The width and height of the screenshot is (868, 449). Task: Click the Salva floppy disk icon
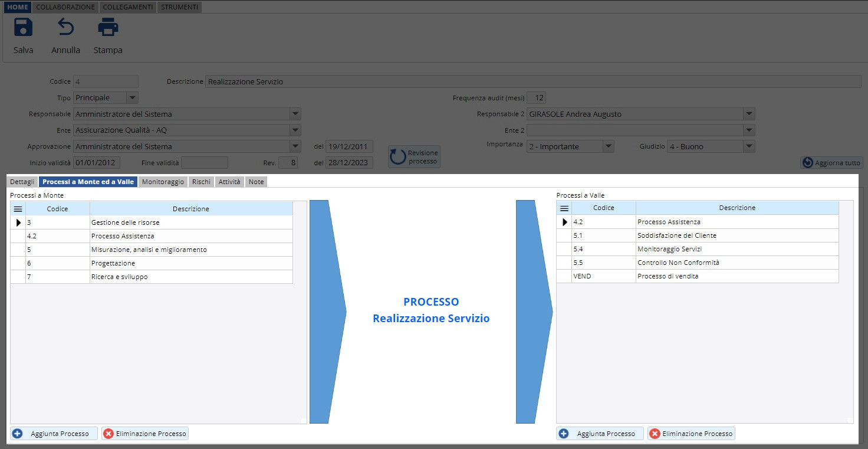point(23,28)
